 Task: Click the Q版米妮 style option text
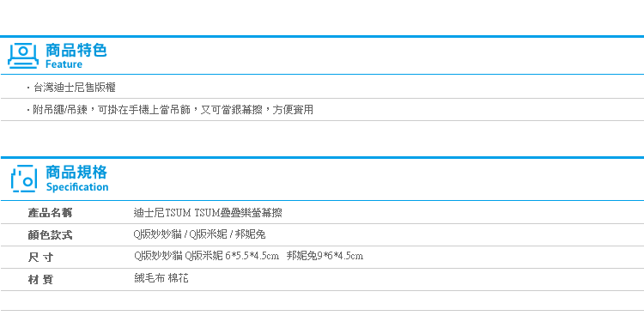tap(208, 234)
